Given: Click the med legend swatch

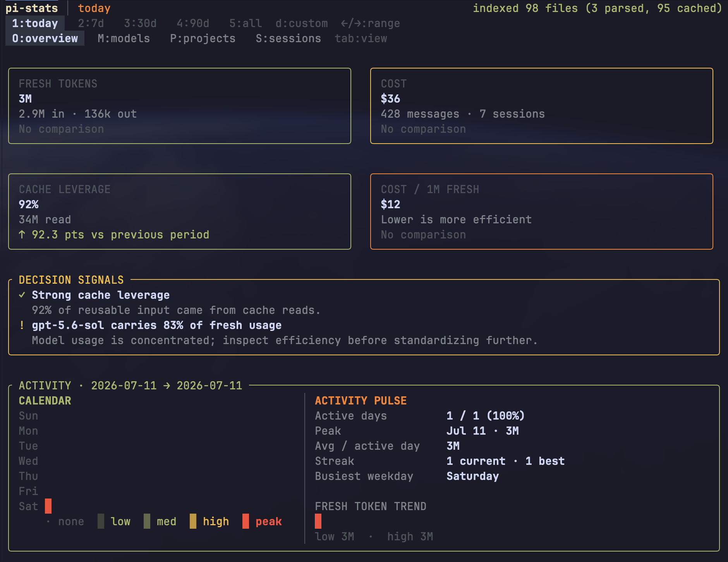Looking at the screenshot, I should tap(147, 521).
